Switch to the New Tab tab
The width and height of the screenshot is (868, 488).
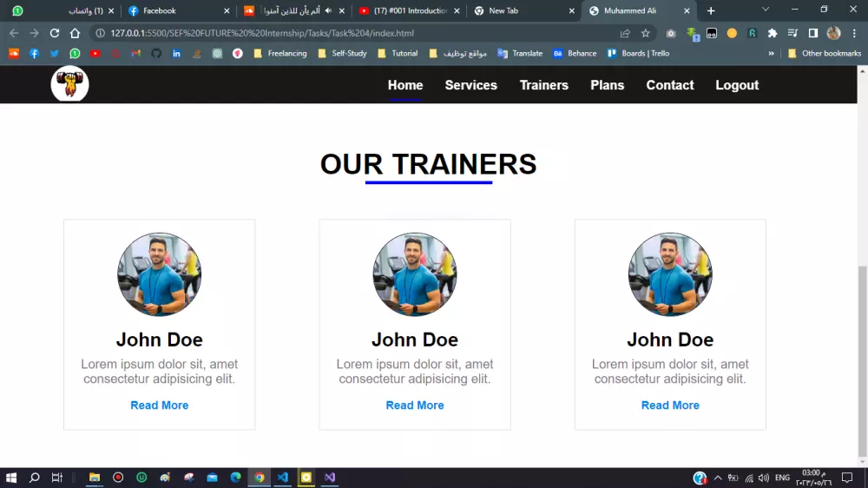pyautogui.click(x=524, y=10)
